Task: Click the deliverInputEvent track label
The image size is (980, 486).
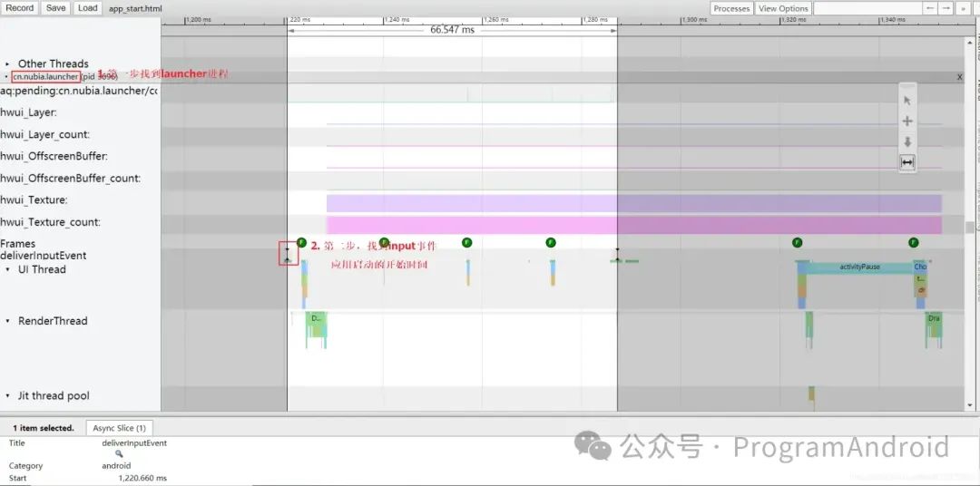Action: 44,255
